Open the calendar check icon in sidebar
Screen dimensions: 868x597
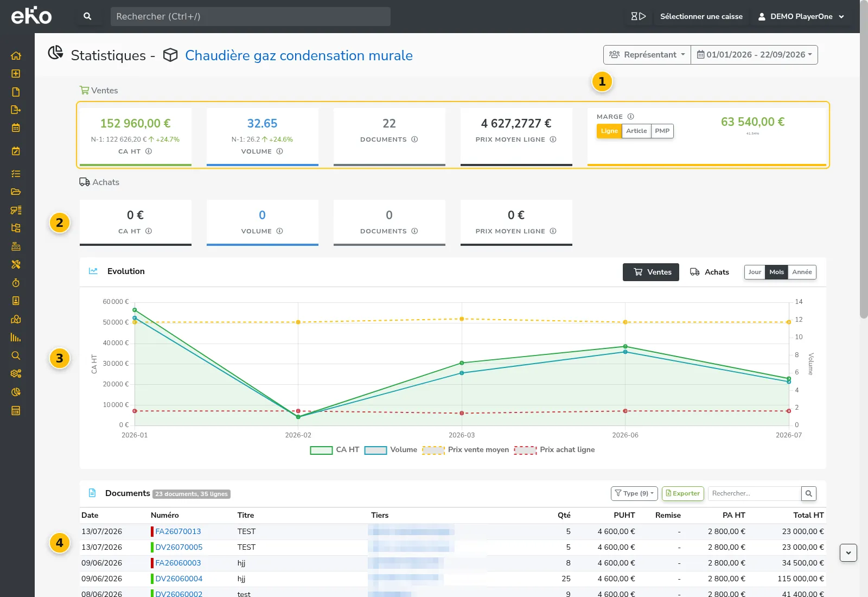coord(16,151)
